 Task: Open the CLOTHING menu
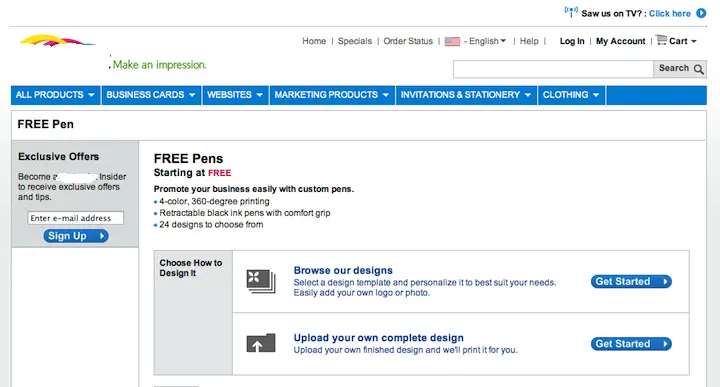[x=571, y=95]
